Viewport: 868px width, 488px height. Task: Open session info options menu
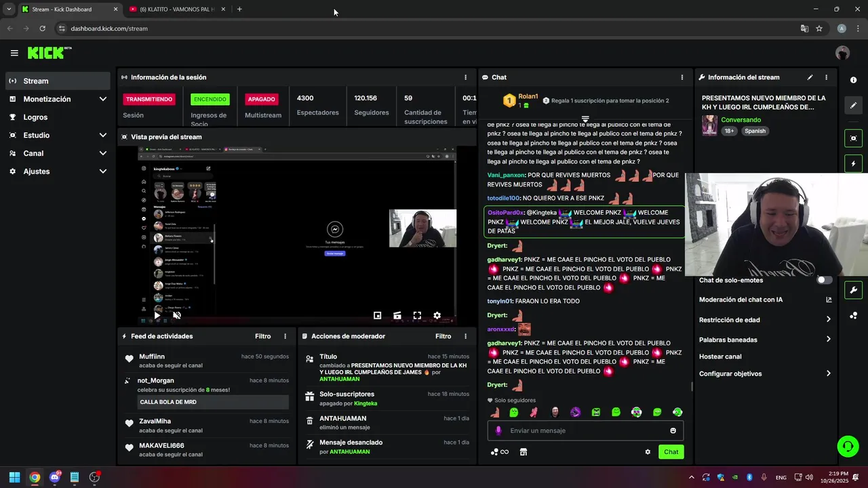465,77
